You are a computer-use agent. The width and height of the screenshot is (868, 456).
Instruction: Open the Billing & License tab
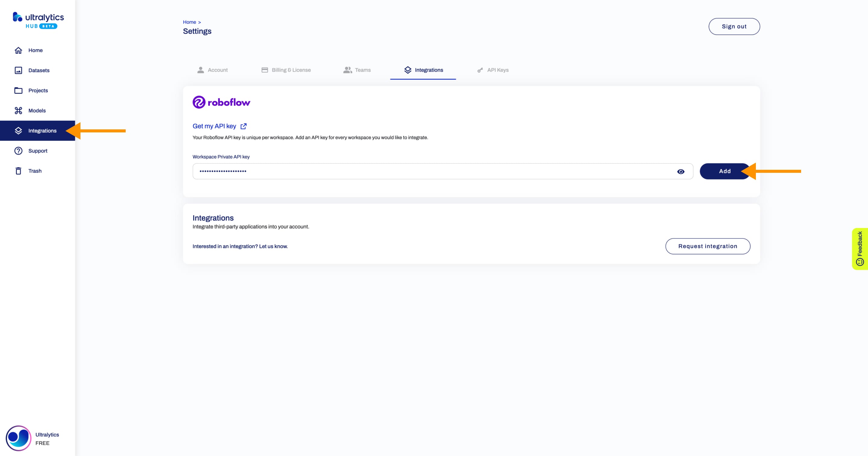[286, 70]
